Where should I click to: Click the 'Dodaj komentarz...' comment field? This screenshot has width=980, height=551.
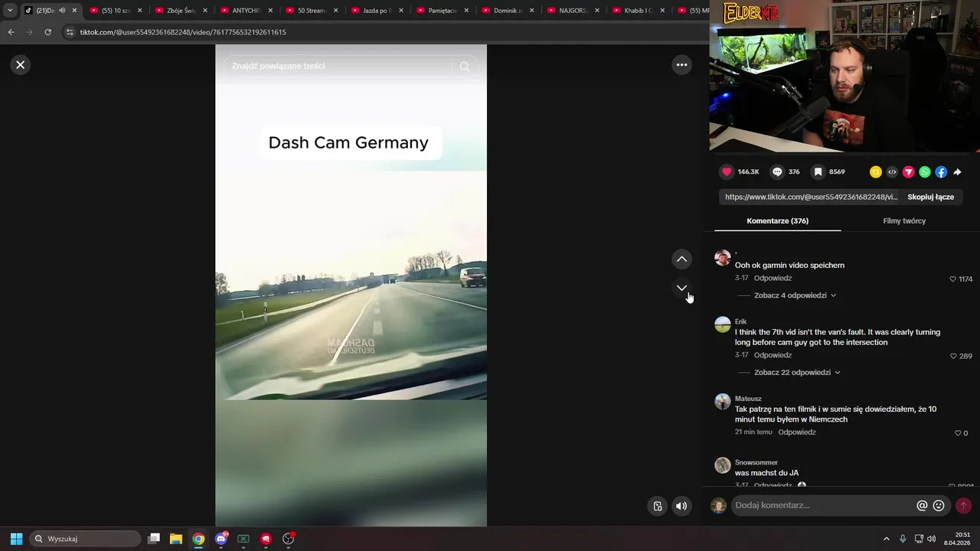[x=823, y=506]
